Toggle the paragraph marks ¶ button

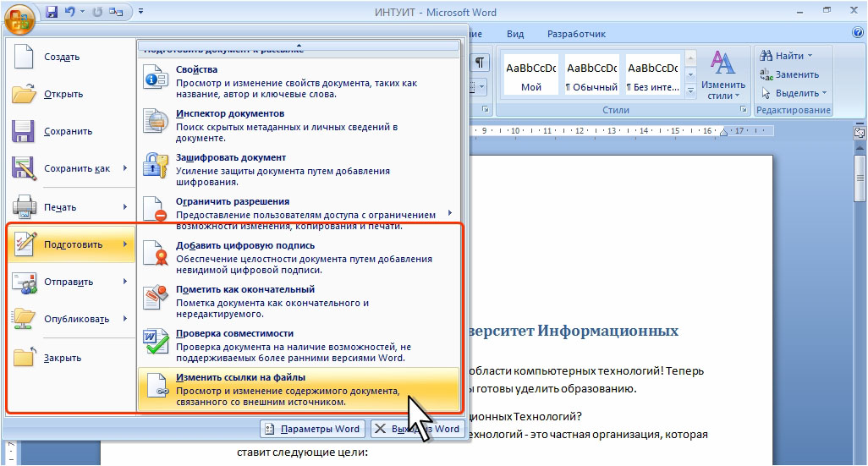[480, 63]
